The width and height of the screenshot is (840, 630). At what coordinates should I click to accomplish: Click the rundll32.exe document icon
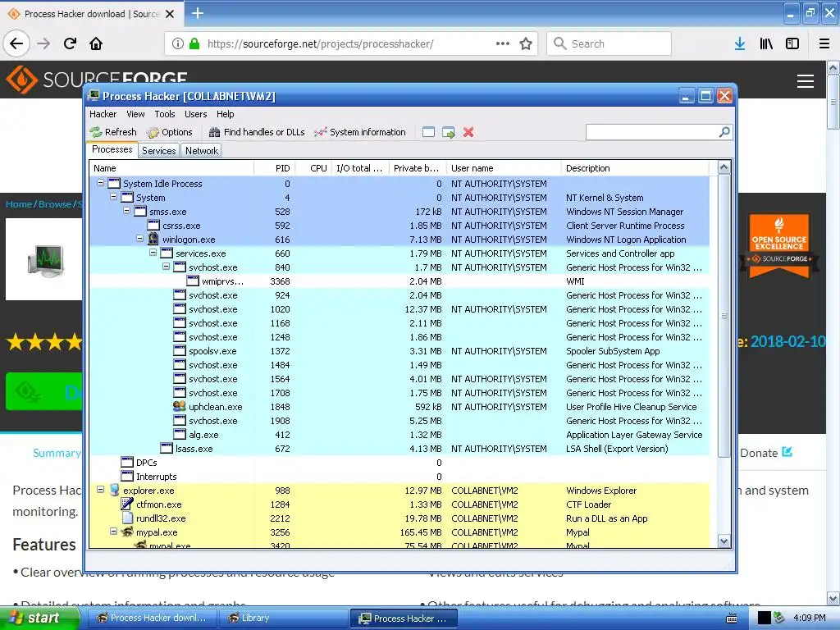(127, 518)
